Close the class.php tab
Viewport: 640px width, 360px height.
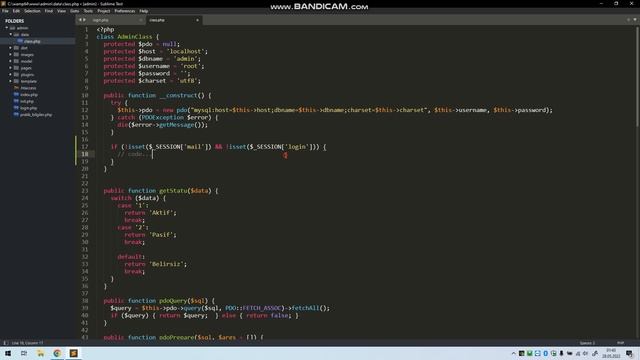(197, 20)
